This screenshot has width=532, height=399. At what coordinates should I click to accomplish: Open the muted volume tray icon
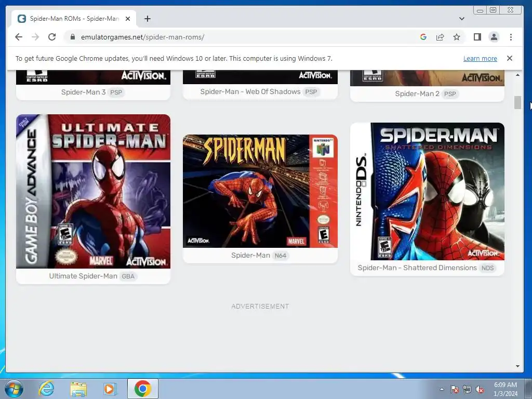480,389
